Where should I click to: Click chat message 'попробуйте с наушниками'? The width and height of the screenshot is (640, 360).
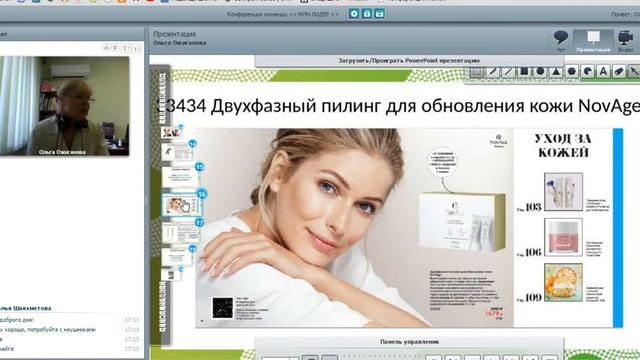[x=62, y=329]
